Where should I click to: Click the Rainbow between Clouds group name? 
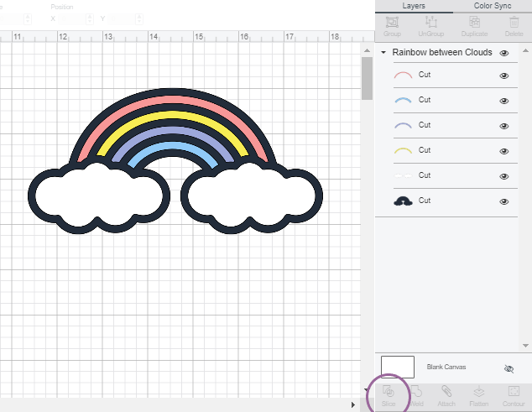click(442, 52)
